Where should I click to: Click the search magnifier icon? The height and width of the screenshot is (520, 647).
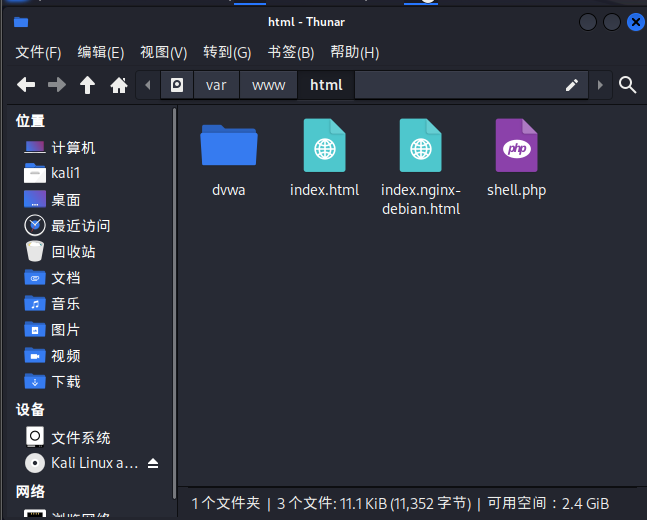click(627, 85)
